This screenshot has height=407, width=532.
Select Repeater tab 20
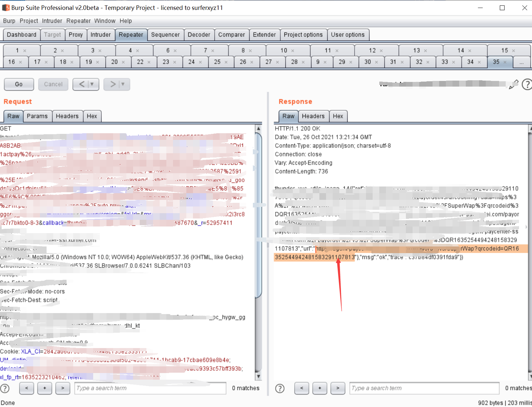click(114, 62)
